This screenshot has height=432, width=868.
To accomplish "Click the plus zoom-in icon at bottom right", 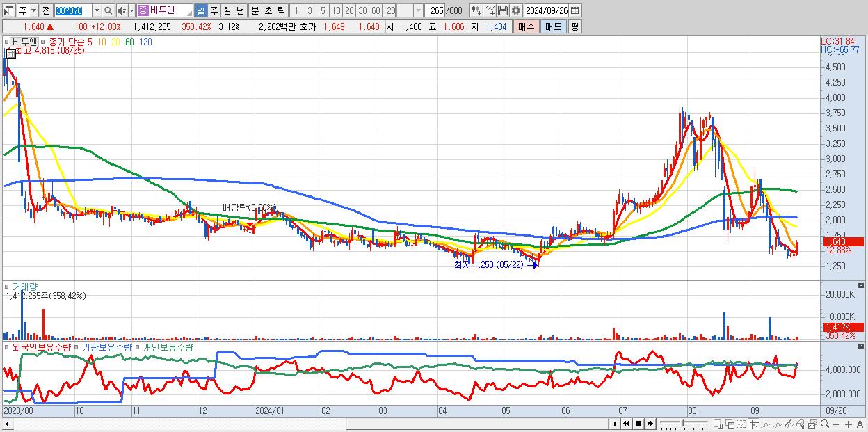I will click(x=849, y=424).
